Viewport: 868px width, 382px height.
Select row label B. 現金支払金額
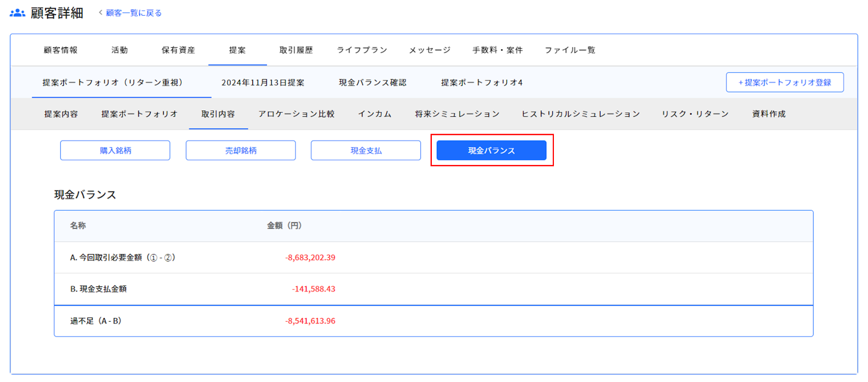point(98,289)
